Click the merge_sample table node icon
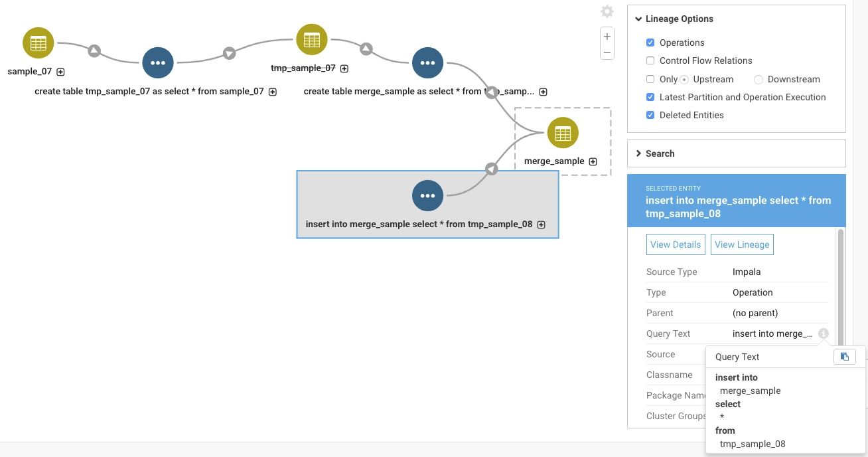The image size is (868, 457). 563,133
